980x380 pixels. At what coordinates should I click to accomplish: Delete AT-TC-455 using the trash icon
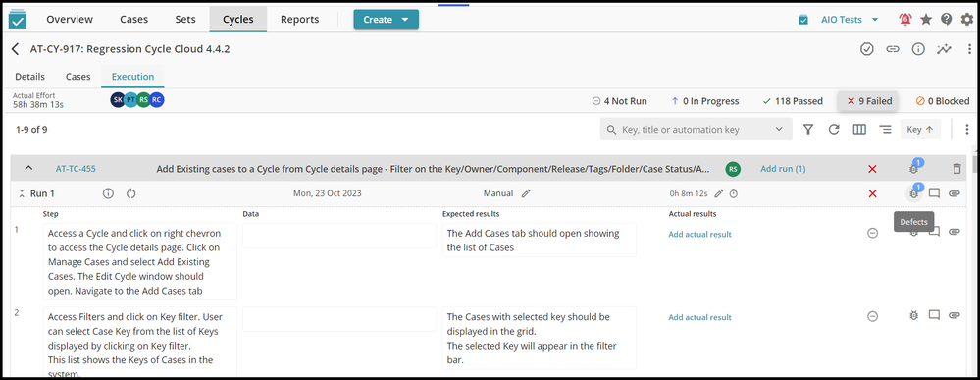click(x=956, y=169)
